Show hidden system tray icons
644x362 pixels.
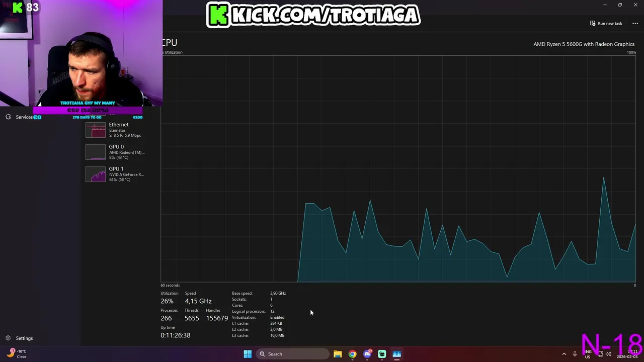(564, 354)
